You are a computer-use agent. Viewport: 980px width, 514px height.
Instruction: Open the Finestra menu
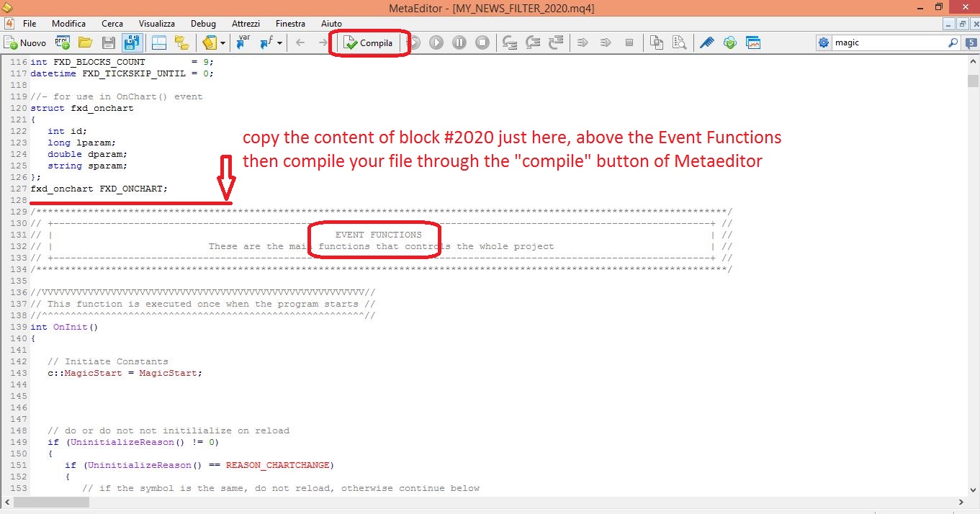point(290,24)
